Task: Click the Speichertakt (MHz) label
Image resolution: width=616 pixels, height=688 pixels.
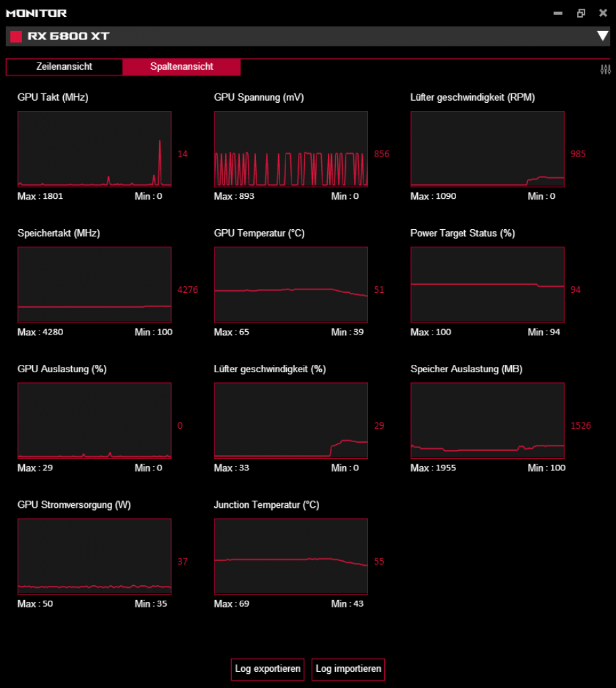Action: pos(59,233)
